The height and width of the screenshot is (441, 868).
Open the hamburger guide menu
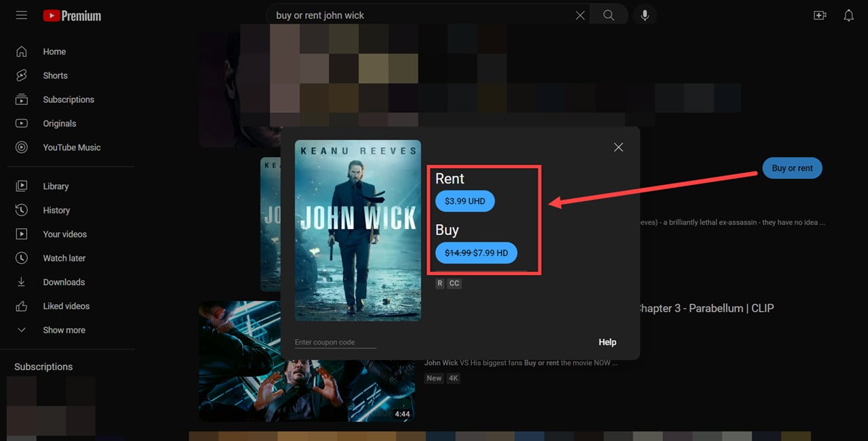point(22,15)
